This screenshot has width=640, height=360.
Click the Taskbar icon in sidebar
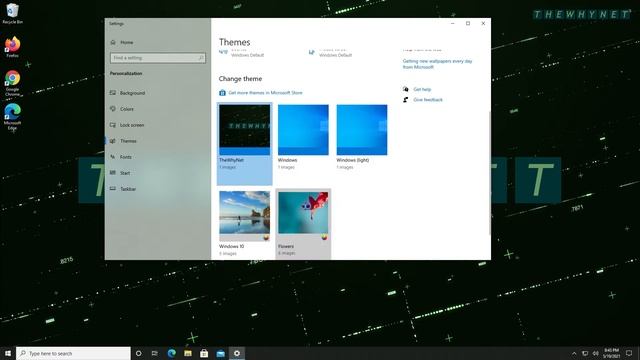click(113, 189)
